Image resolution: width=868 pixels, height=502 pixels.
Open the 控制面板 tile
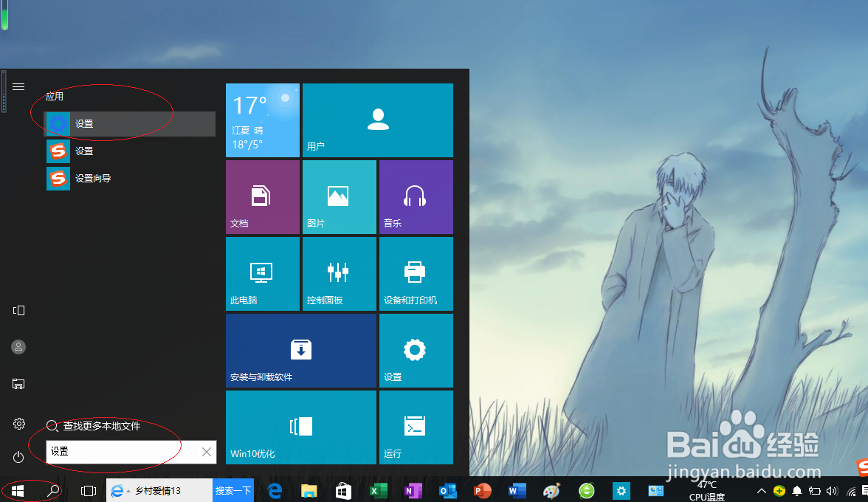tap(340, 274)
